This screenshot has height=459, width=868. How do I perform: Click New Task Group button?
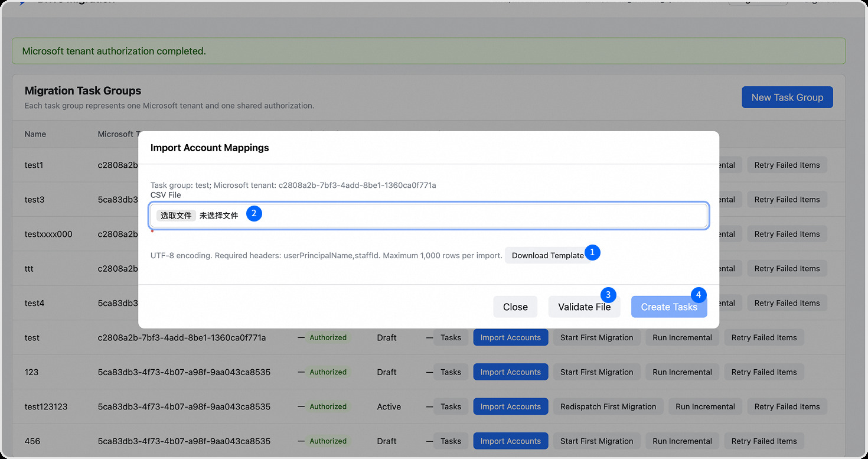(787, 97)
